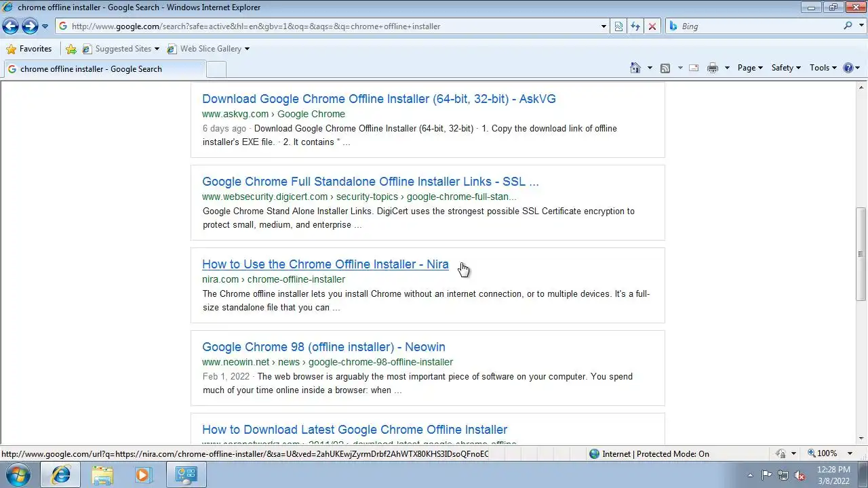Click the Read Mail envelope icon

[694, 68]
